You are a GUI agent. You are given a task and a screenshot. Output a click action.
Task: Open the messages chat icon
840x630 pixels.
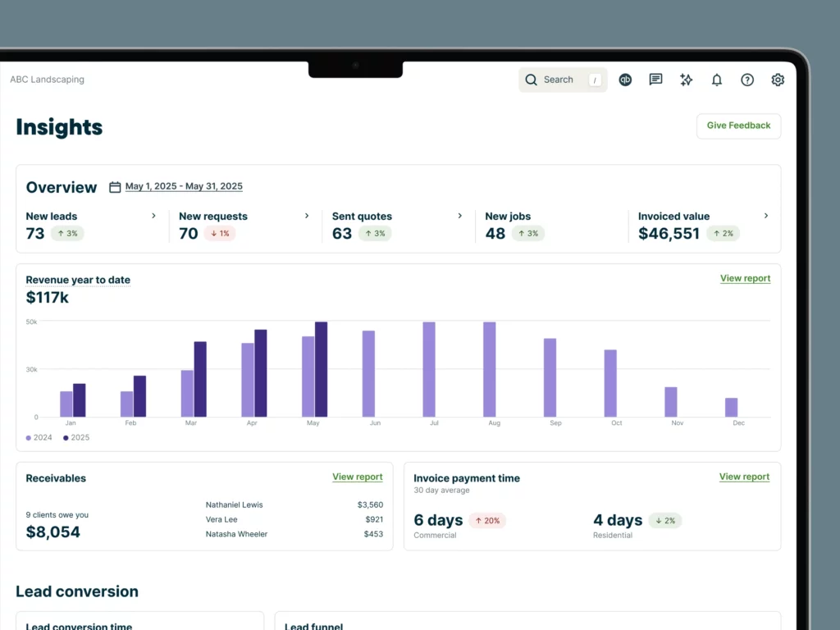[x=655, y=80]
